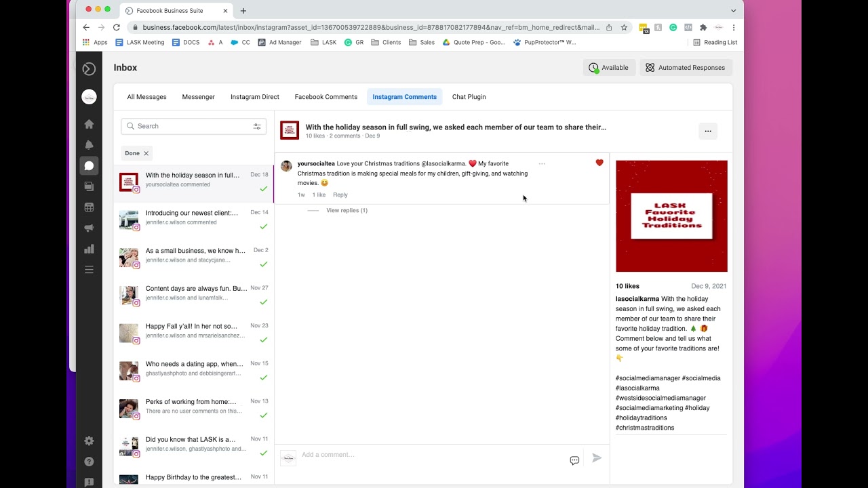Viewport: 868px width, 488px height.
Task: Open the Available status dropdown
Action: pyautogui.click(x=609, y=68)
